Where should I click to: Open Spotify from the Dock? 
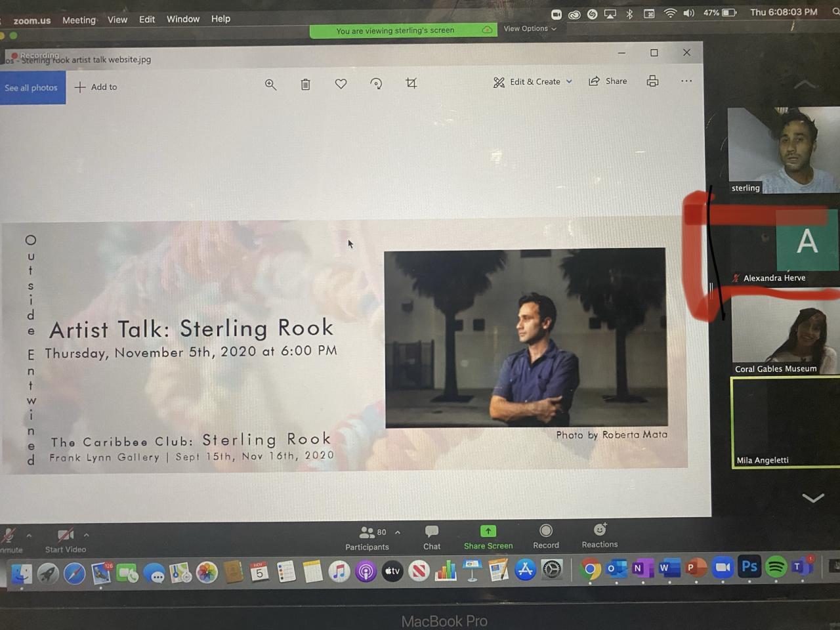[x=776, y=567]
